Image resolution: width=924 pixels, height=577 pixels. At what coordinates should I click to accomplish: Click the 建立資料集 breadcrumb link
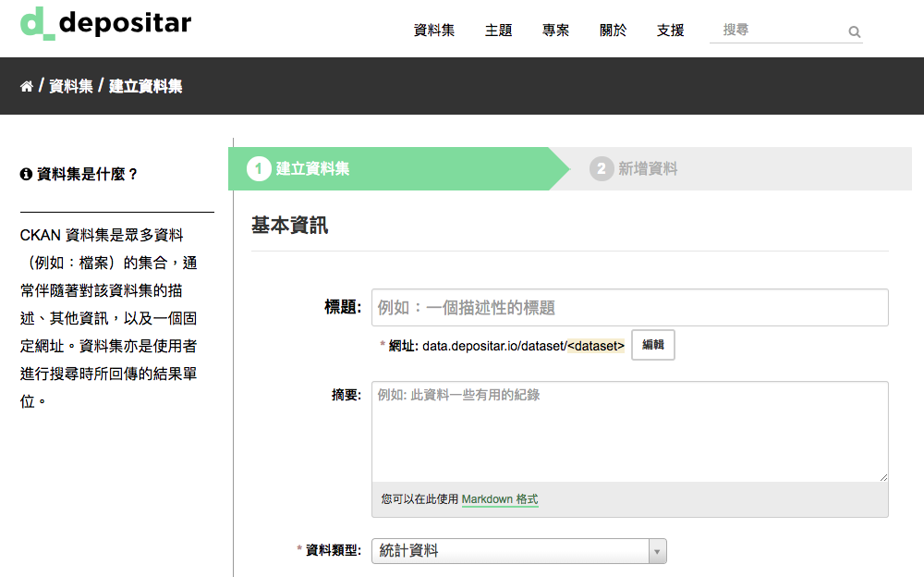tap(146, 86)
